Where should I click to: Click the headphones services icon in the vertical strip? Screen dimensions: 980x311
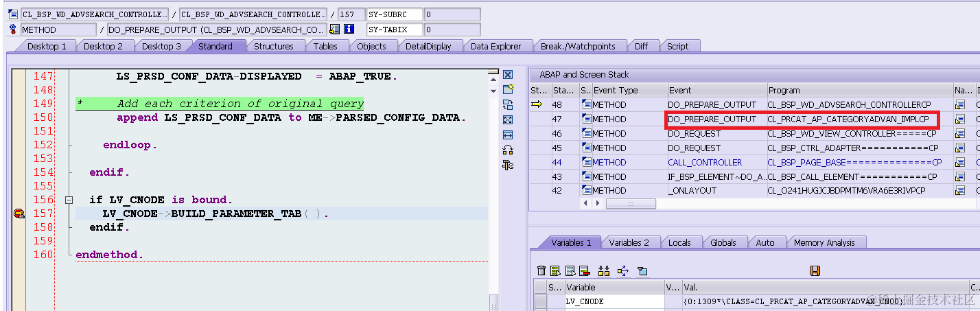click(x=508, y=150)
